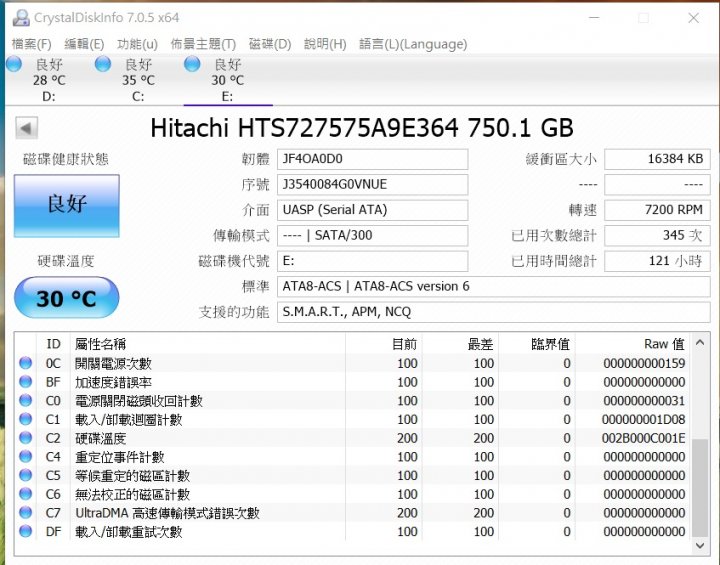Screen dimensions: 720x565
Task: Select the 無法校正的磁區計數 attribute row
Action: [x=353, y=494]
